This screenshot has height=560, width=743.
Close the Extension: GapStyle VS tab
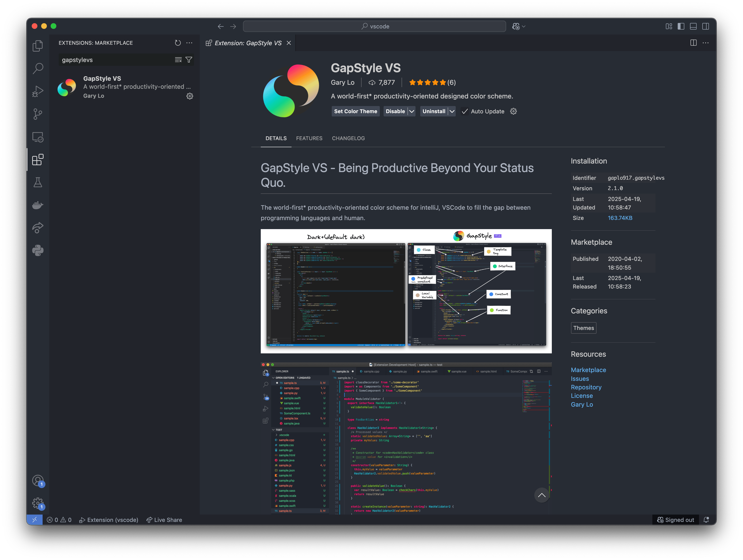click(288, 43)
